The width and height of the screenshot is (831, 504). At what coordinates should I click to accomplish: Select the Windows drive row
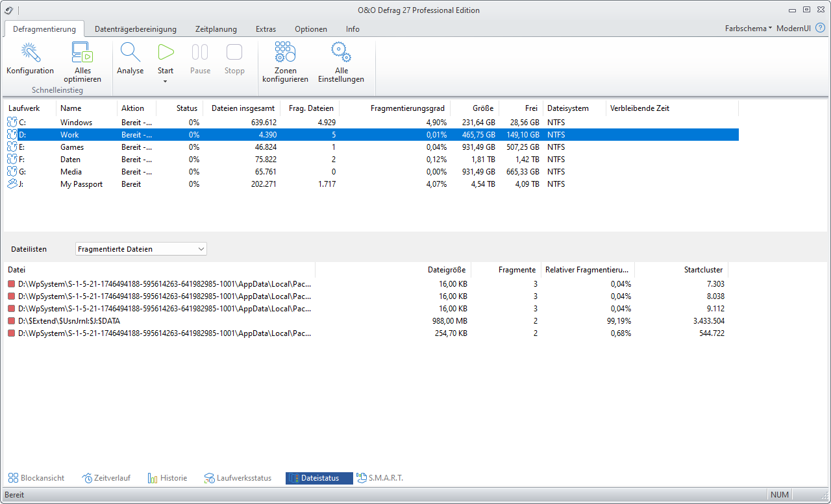click(x=371, y=122)
